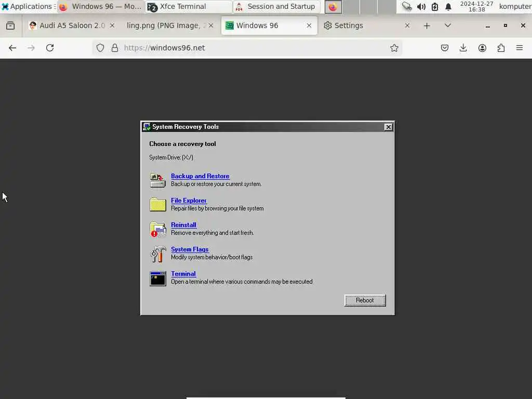
Task: Select the Reinstall link
Action: pos(183,225)
